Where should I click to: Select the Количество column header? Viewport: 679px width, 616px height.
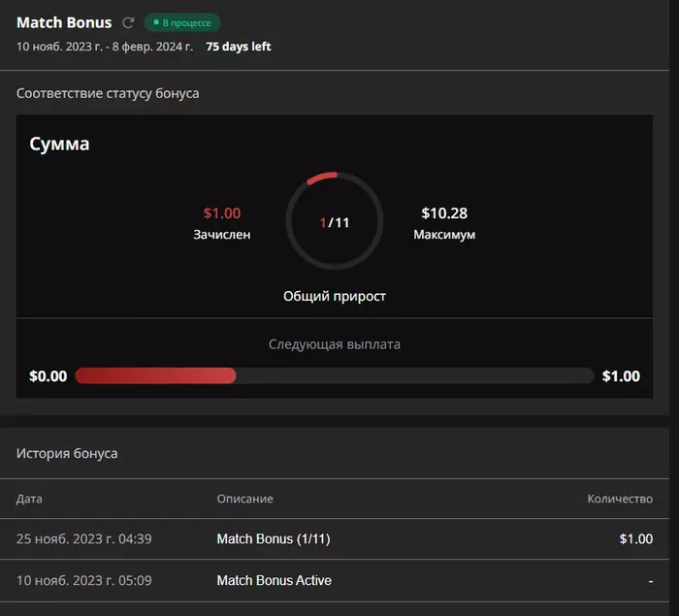click(620, 499)
